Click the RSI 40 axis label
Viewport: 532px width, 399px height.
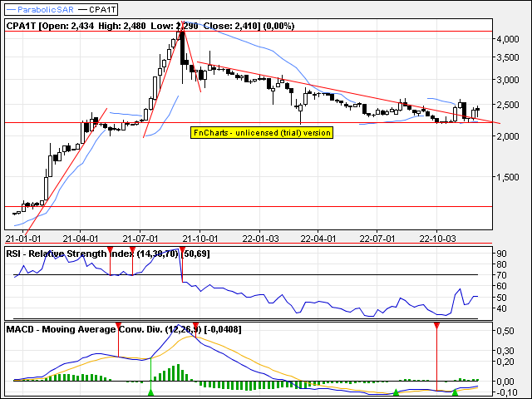[502, 308]
